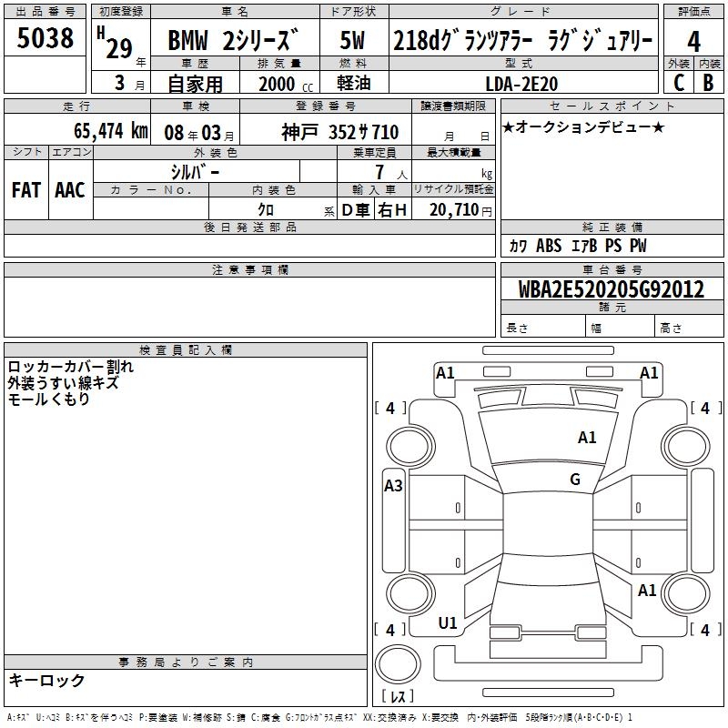Click inspector note モールくもり
The image size is (728, 728).
(48, 399)
